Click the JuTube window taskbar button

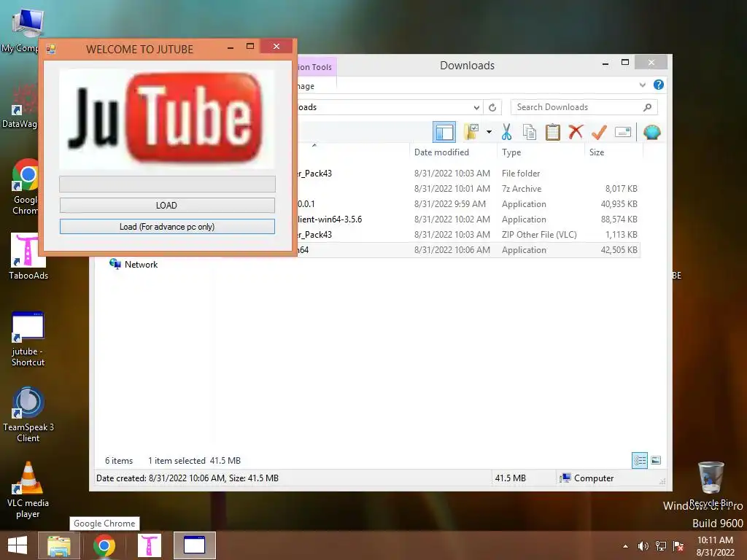coord(194,545)
